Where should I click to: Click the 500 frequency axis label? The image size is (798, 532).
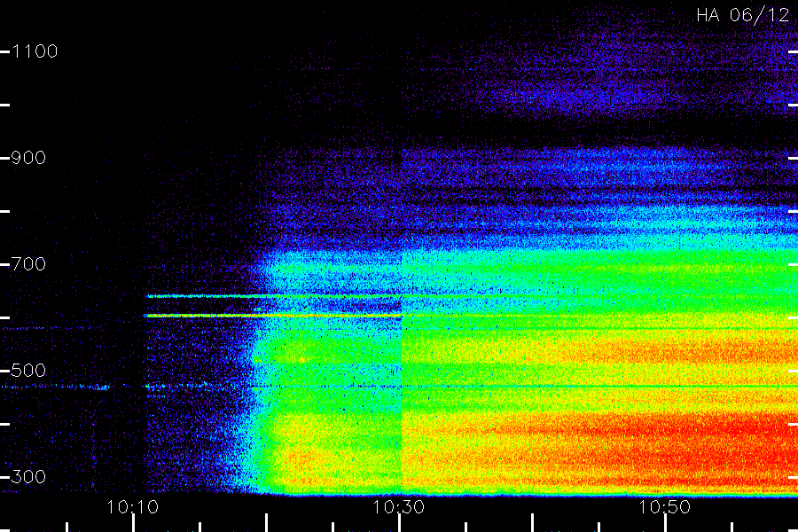pos(28,370)
